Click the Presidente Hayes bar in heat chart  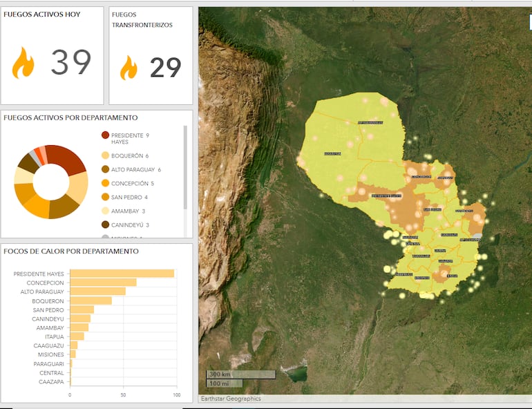(x=122, y=274)
